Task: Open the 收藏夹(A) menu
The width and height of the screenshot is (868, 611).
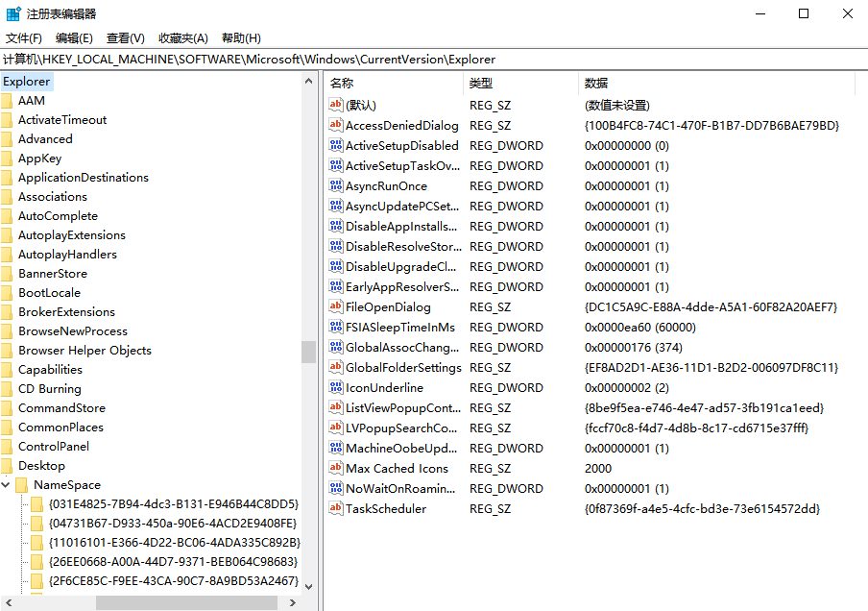Action: pyautogui.click(x=183, y=37)
